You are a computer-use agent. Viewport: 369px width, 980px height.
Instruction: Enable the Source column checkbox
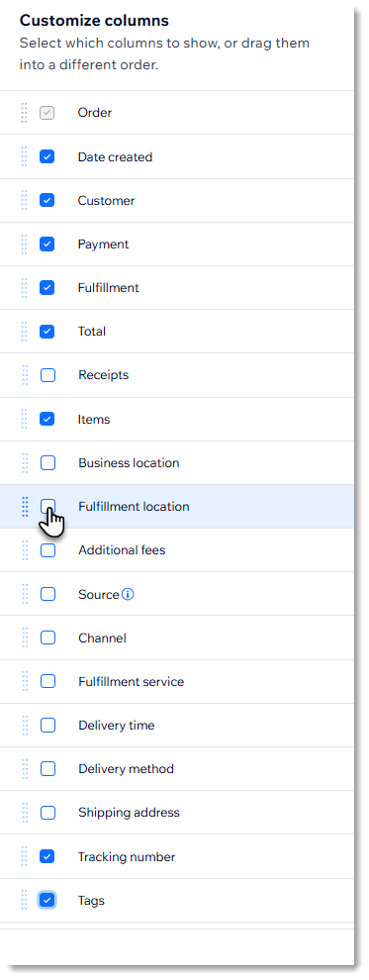(x=47, y=594)
